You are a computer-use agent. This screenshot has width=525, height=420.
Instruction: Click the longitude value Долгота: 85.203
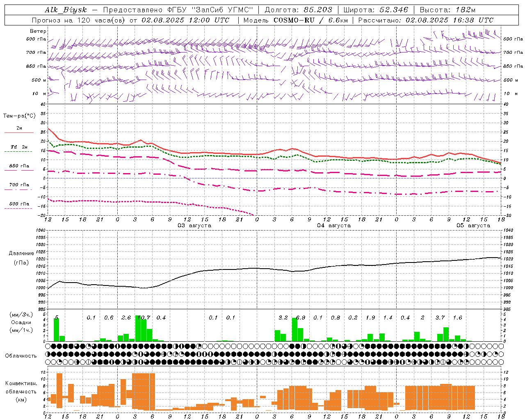299,10
